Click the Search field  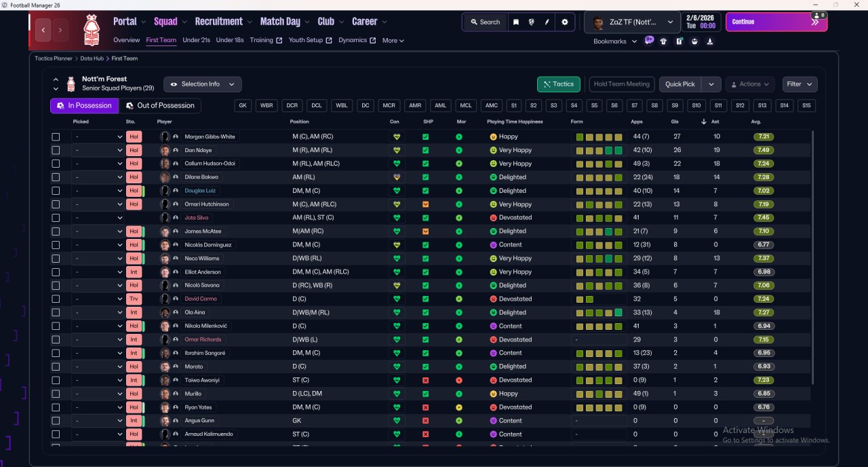[x=484, y=22]
